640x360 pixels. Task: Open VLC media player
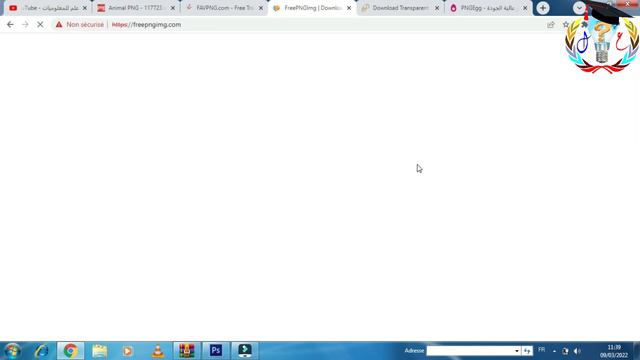point(158,351)
